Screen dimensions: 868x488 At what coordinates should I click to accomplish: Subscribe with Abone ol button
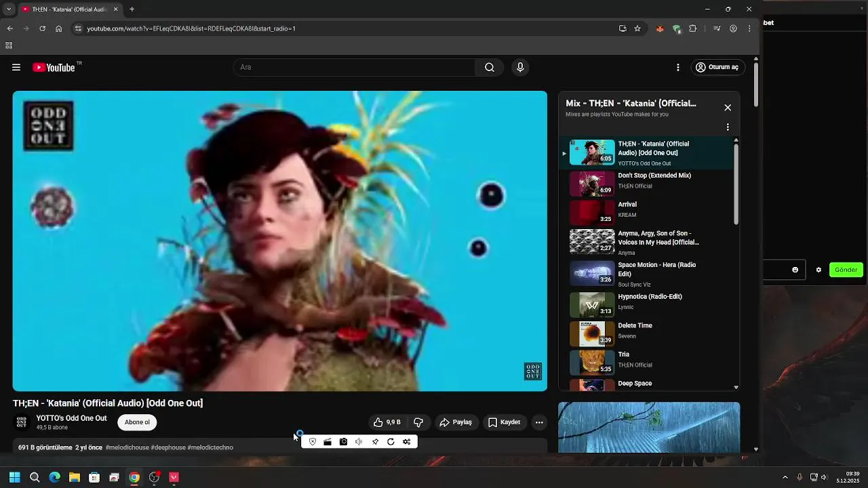(x=137, y=422)
